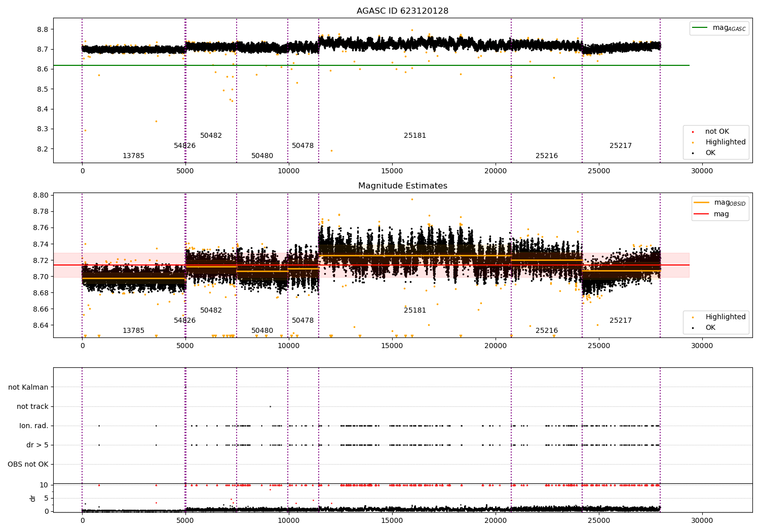Screen dimensions: 760x532
Task: Click y-axis tick 8.68 in middle plot
Action: [x=41, y=293]
